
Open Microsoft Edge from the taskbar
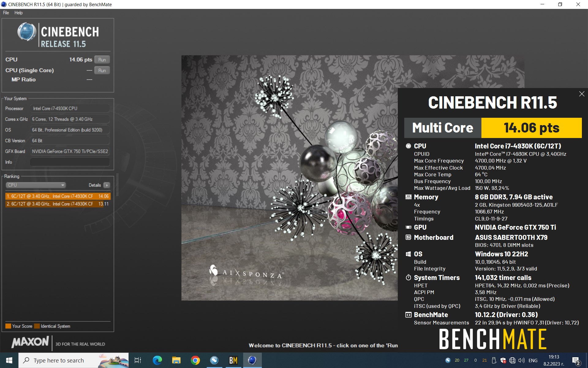click(157, 360)
